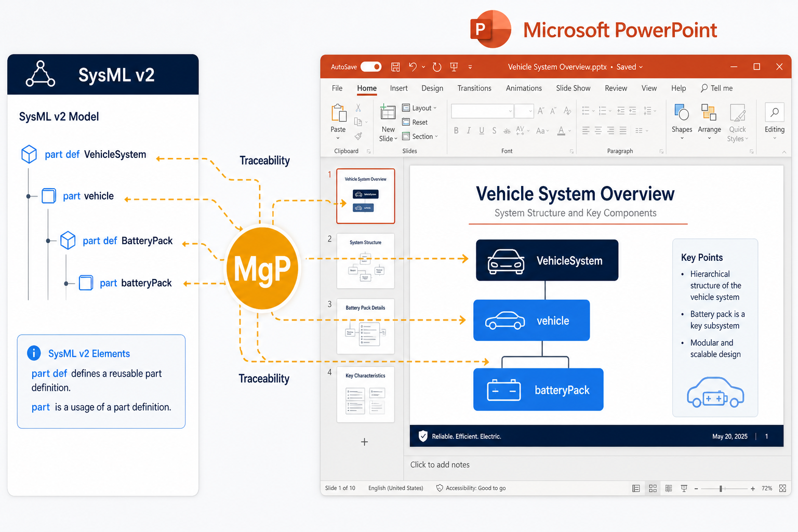Click the Reset slide button
Viewport: 798px width, 532px height.
click(415, 122)
